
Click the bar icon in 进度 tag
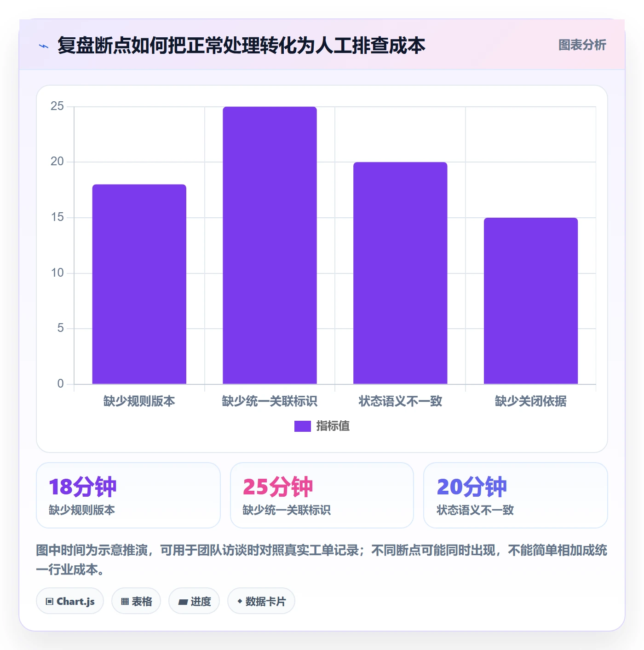tap(183, 602)
